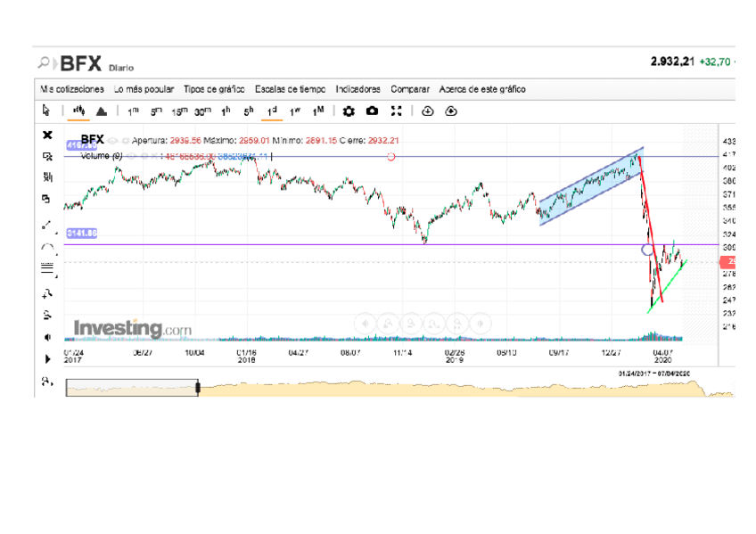Switch to area chart type
The width and height of the screenshot is (756, 534).
102,111
